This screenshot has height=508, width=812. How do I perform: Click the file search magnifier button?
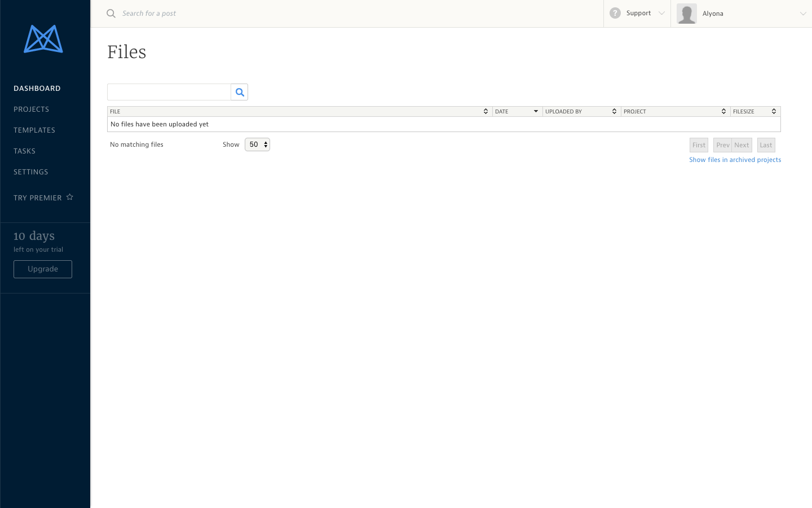(240, 92)
